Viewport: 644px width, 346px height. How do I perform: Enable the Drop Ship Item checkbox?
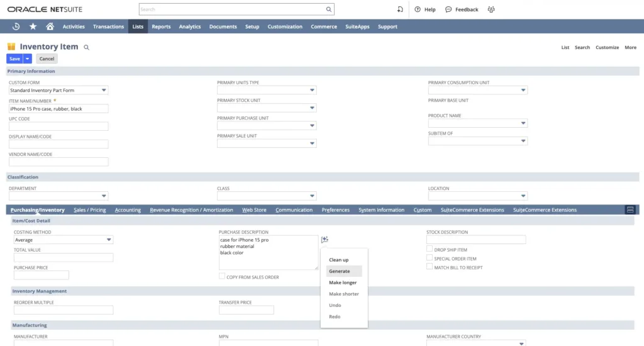tap(429, 248)
